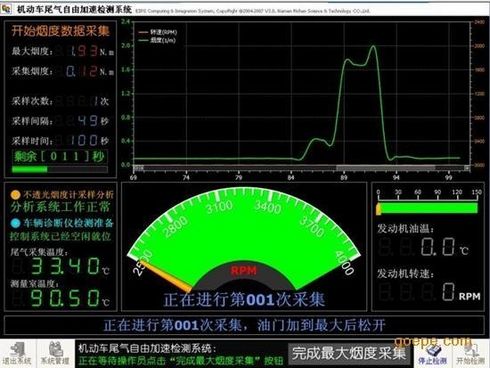Click the chart scrollbar left arrow
Image resolution: width=490 pixels, height=368 pixels.
pos(138,168)
